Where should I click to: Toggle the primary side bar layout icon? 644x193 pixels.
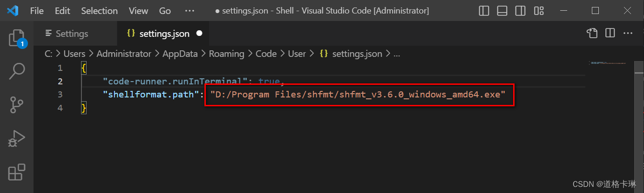(484, 10)
